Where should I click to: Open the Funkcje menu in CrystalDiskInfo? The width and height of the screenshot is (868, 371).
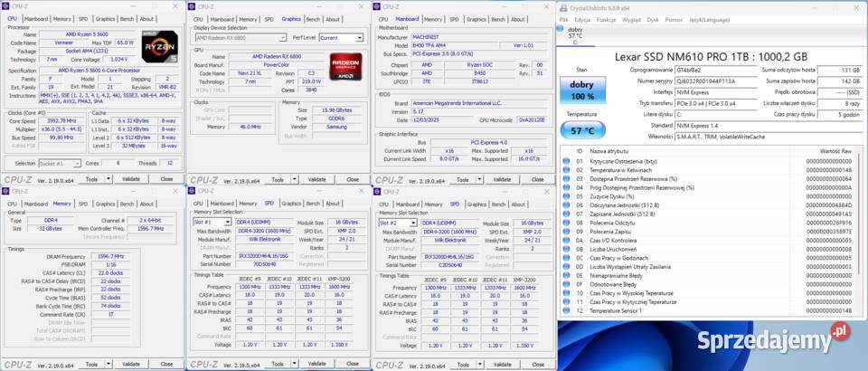point(606,19)
